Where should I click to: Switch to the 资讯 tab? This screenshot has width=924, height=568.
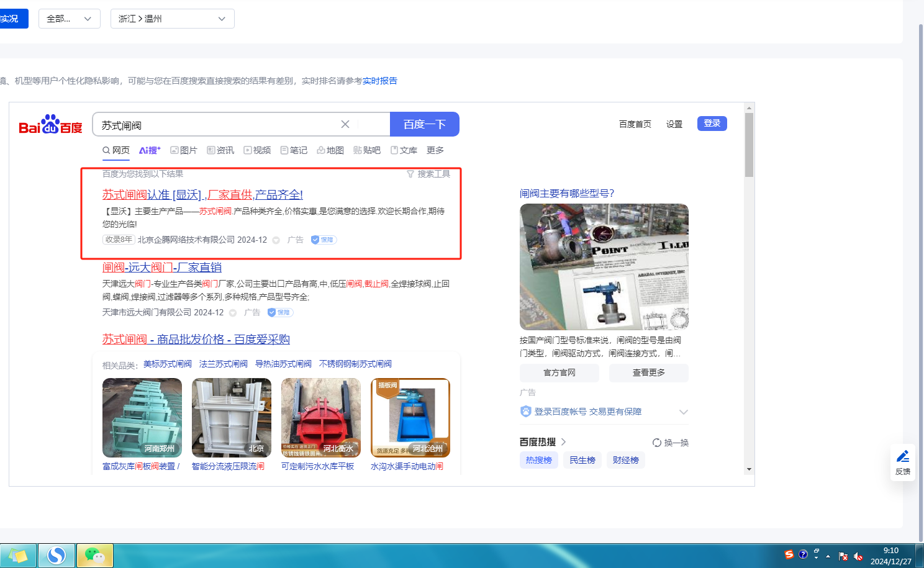point(220,150)
